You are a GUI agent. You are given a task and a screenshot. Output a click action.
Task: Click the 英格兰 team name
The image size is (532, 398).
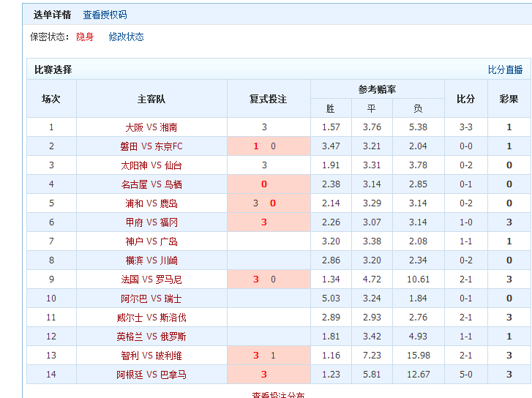[130, 337]
